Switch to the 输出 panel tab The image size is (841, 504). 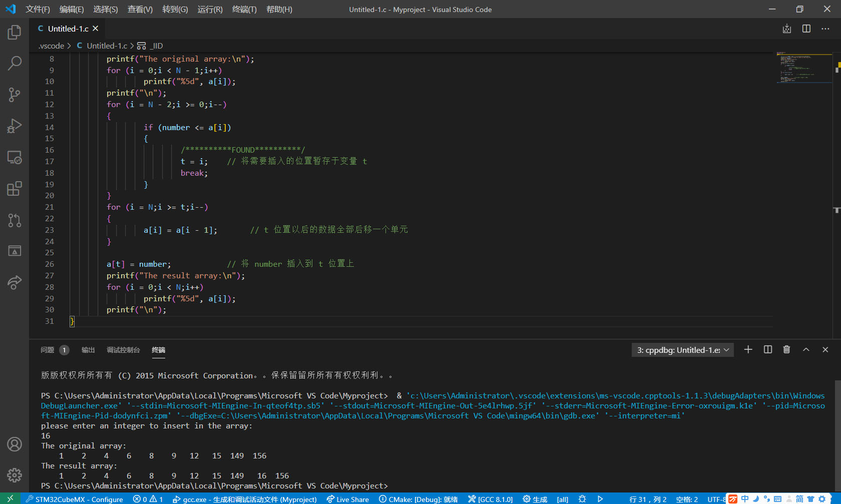pyautogui.click(x=88, y=350)
